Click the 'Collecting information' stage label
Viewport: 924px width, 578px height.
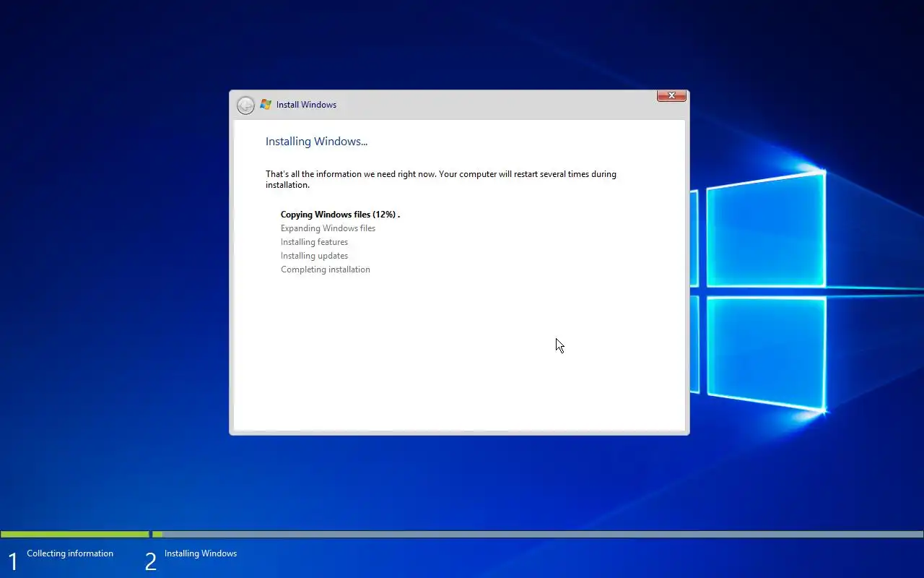click(x=70, y=553)
